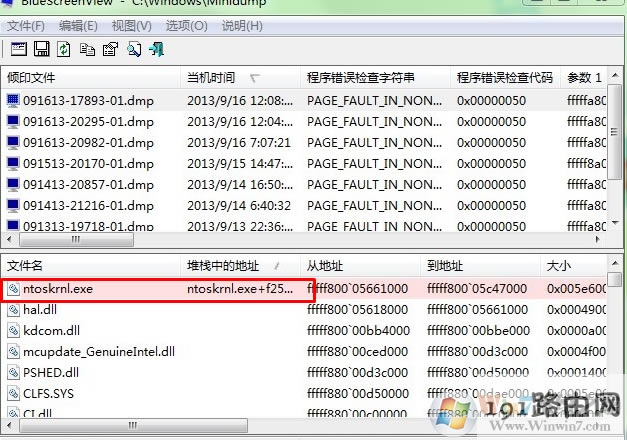Click from-address fffff880`00d3c000 of PSHED.dll
The width and height of the screenshot is (627, 440).
[357, 372]
